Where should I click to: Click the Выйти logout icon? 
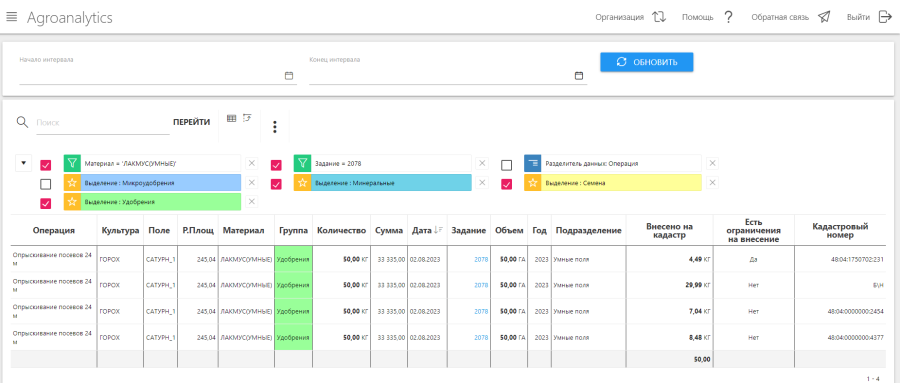[x=884, y=17]
